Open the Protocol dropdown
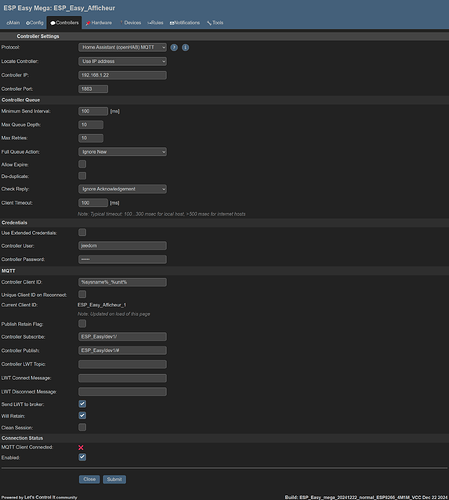The image size is (449, 500). pyautogui.click(x=123, y=48)
